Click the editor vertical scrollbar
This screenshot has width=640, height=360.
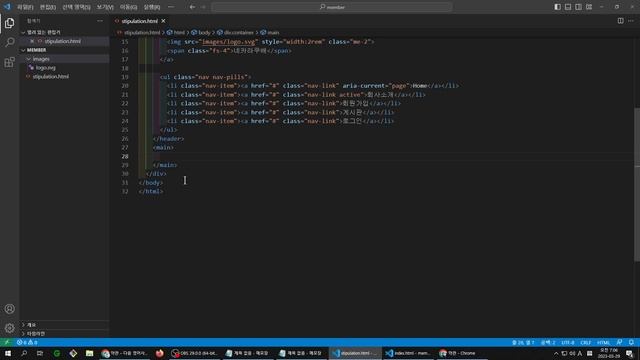coord(637,185)
